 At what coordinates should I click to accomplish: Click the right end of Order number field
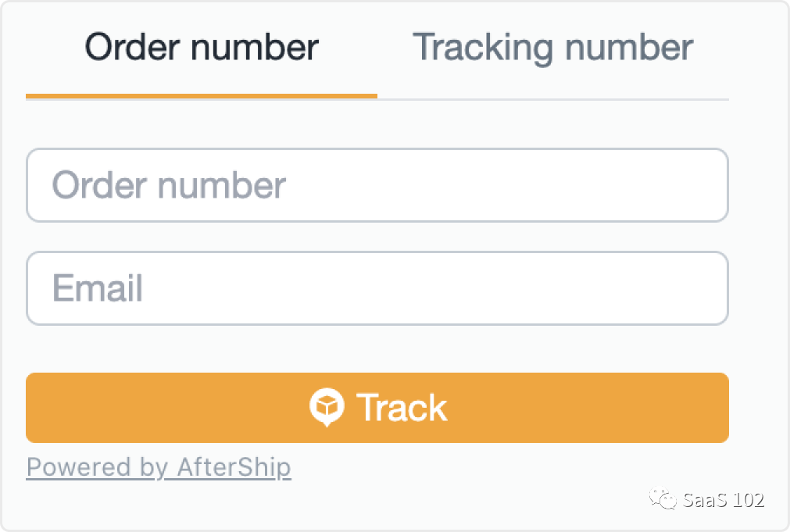click(x=703, y=185)
